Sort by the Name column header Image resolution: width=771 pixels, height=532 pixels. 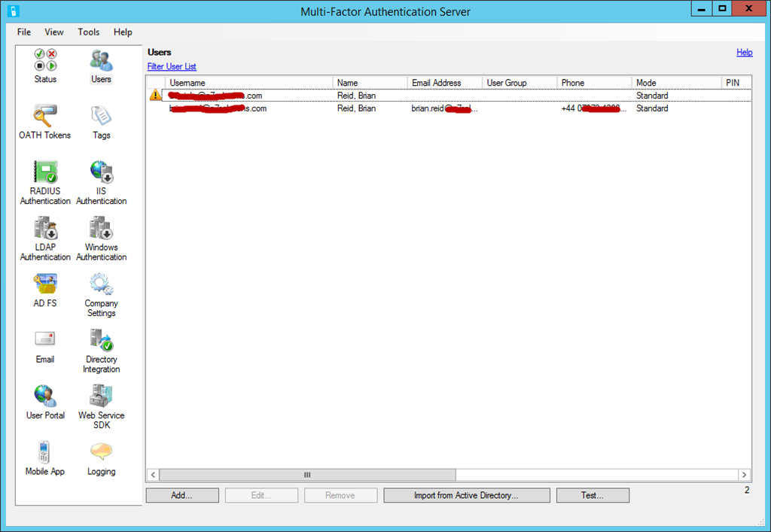pos(370,83)
